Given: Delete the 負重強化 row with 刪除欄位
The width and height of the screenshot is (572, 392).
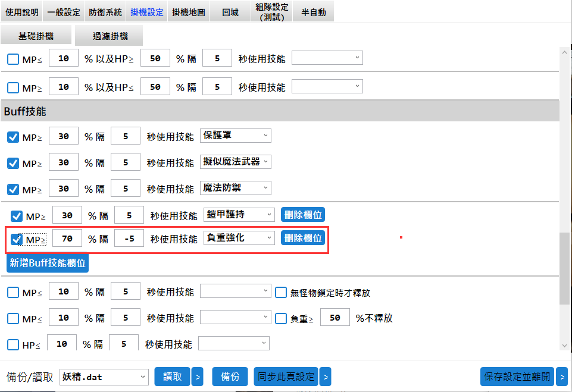Looking at the screenshot, I should (x=303, y=238).
